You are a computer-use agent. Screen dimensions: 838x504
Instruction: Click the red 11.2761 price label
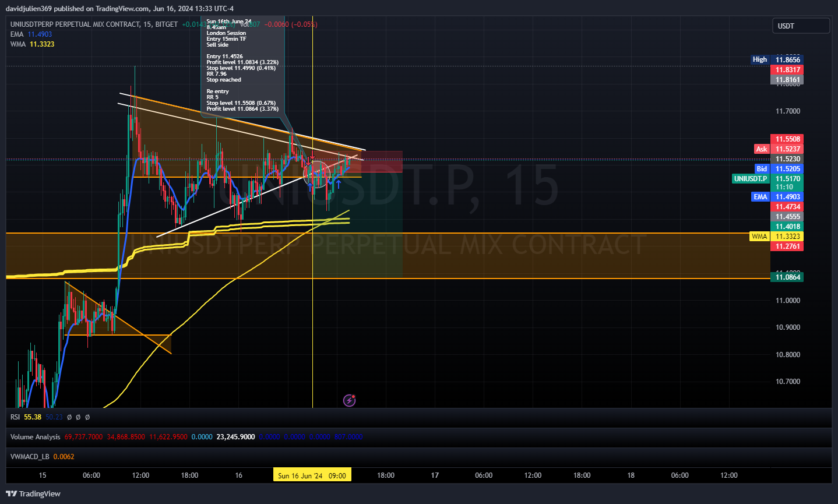pyautogui.click(x=787, y=246)
